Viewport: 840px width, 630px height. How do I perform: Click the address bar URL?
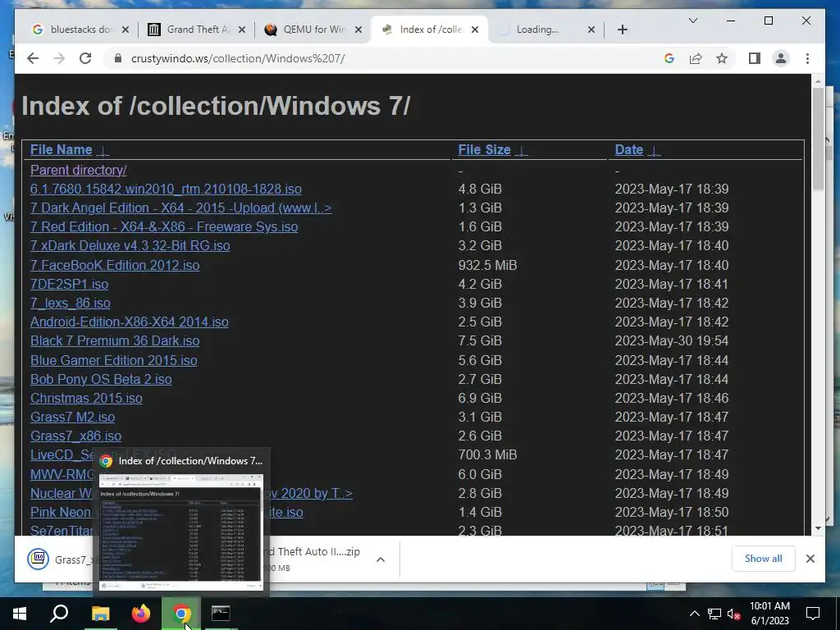click(238, 58)
